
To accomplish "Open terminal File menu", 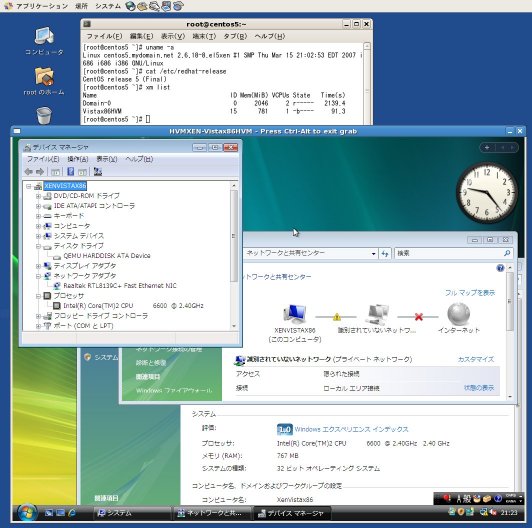I will point(104,36).
